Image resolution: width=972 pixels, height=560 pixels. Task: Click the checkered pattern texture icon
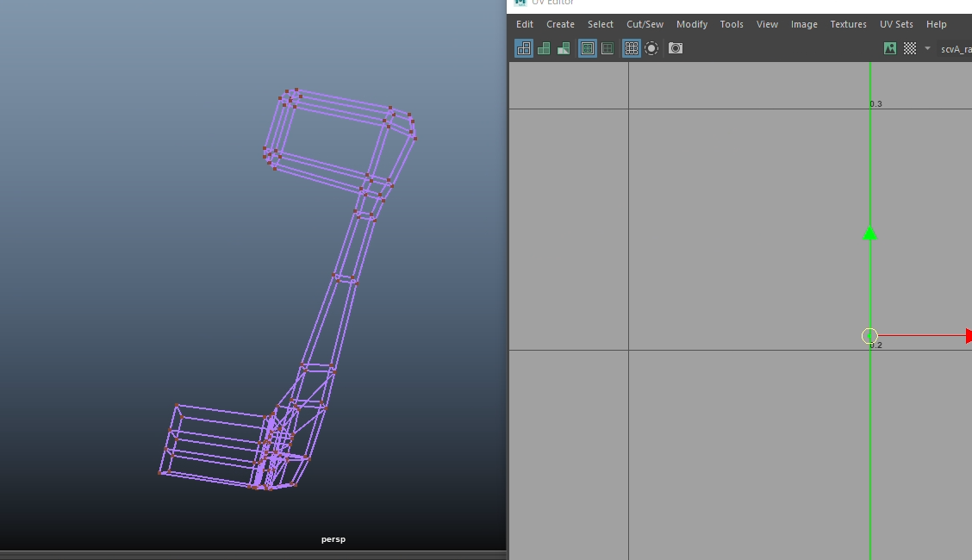[x=910, y=48]
